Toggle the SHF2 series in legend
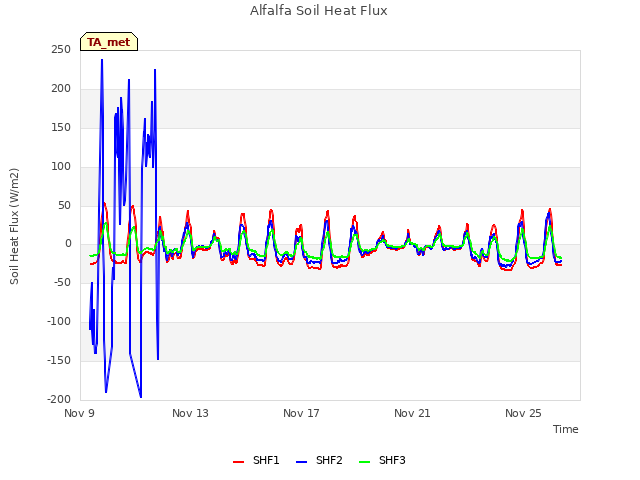640x480 pixels. [x=319, y=460]
